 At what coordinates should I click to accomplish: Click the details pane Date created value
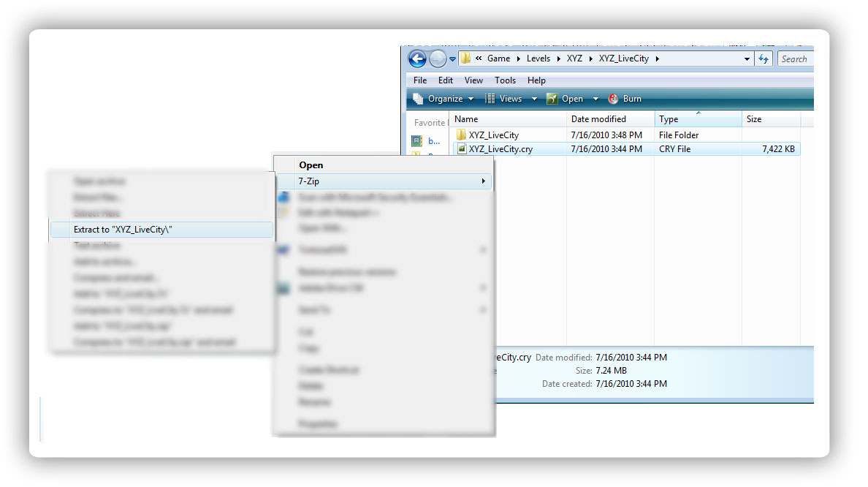[631, 384]
